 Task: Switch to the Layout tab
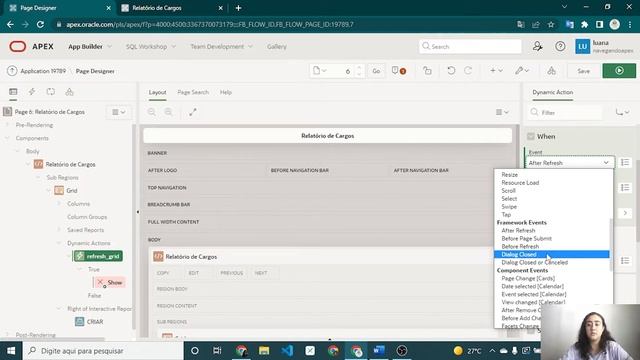(x=157, y=92)
